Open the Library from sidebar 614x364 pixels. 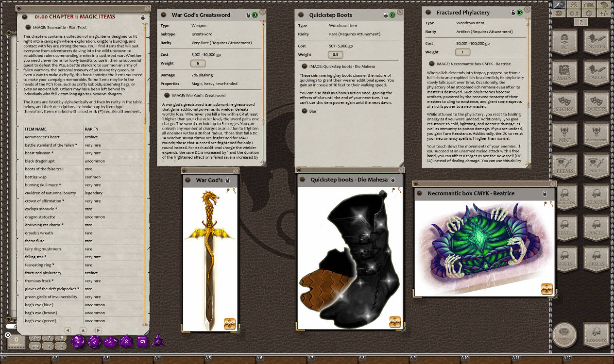click(x=597, y=335)
